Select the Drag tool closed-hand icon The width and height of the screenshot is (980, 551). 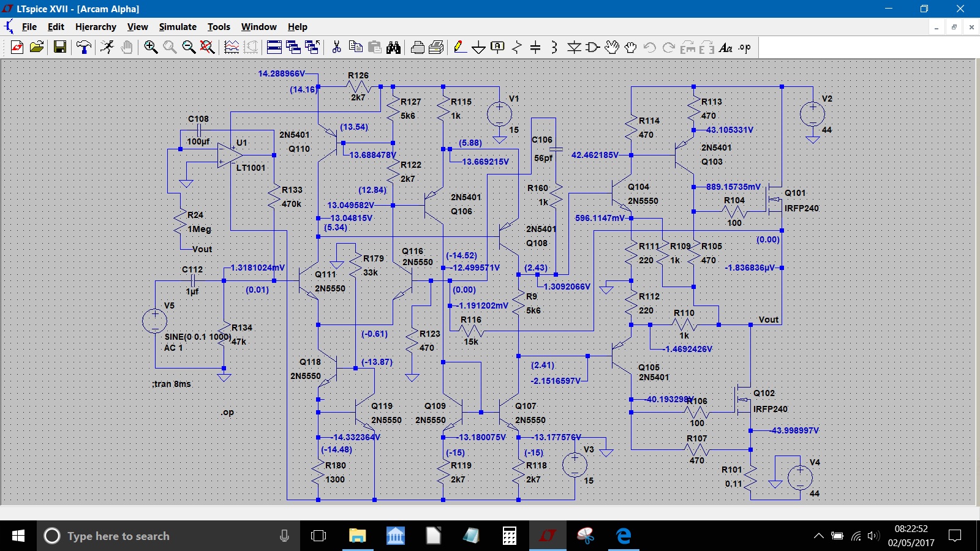631,48
